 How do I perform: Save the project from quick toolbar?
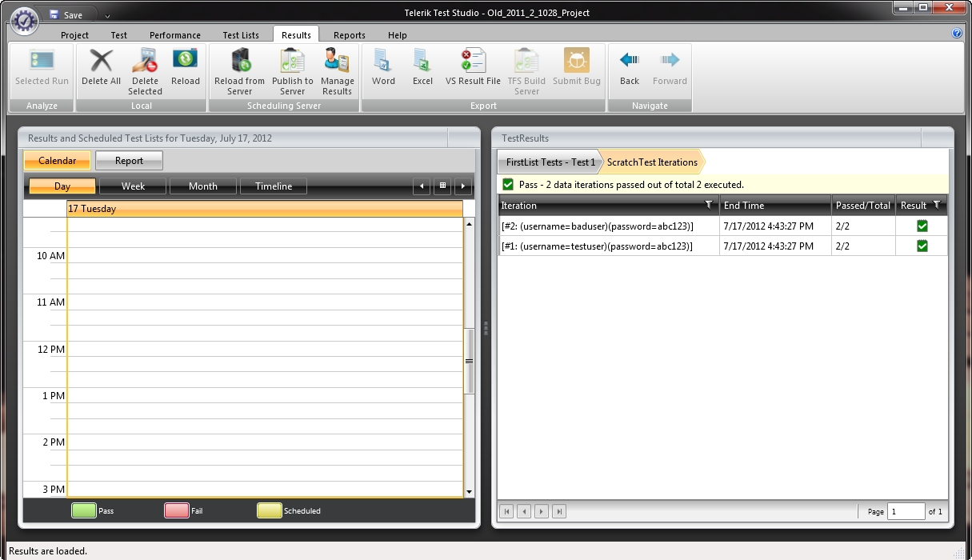click(x=66, y=15)
